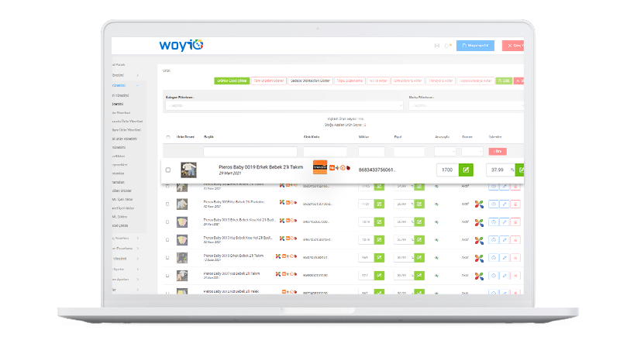Viewport: 620px width, 364px height.
Task: Toggle the select-all checkbox in table header
Action: pyautogui.click(x=168, y=137)
